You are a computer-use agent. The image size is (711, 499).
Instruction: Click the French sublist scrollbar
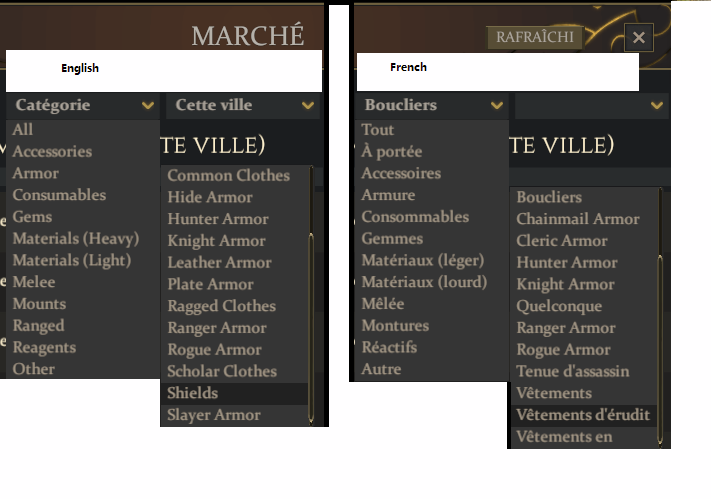660,330
